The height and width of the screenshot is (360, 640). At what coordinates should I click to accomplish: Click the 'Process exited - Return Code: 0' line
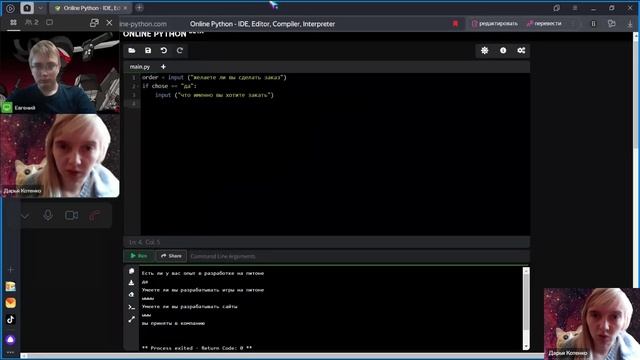click(x=197, y=348)
